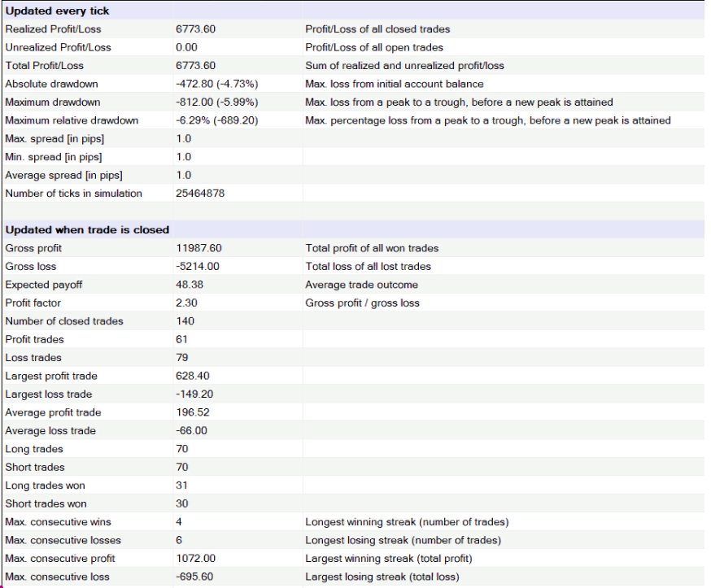Select the Largest loss trade value -149.20
Image resolution: width=711 pixels, height=588 pixels.
coord(194,394)
